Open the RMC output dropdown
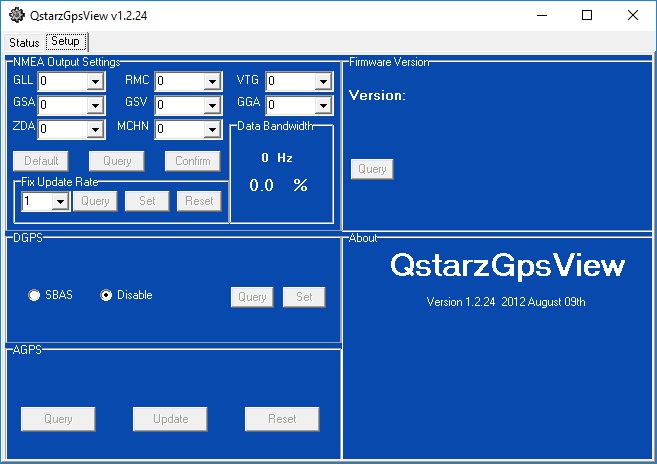 coord(212,81)
